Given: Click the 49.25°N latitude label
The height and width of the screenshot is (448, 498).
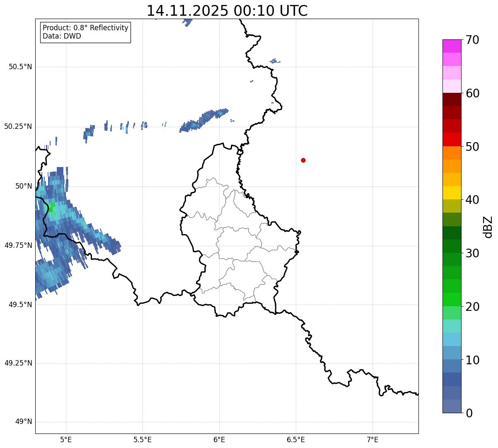Looking at the screenshot, I should (18, 363).
